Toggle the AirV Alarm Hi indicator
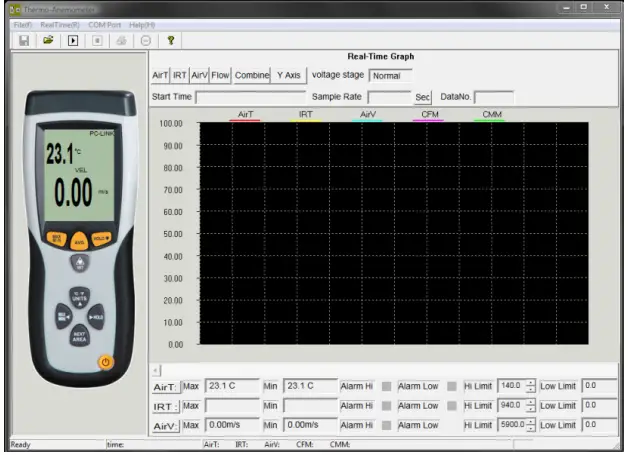 (386, 425)
